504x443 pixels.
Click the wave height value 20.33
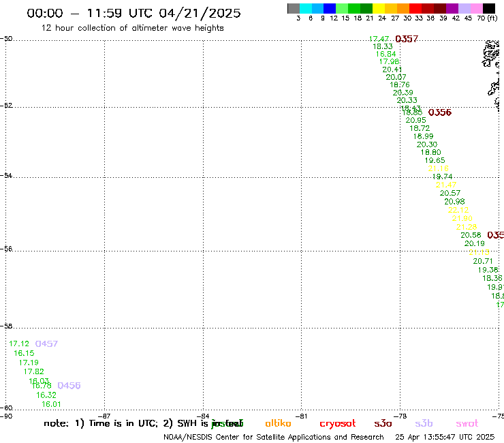tap(407, 100)
